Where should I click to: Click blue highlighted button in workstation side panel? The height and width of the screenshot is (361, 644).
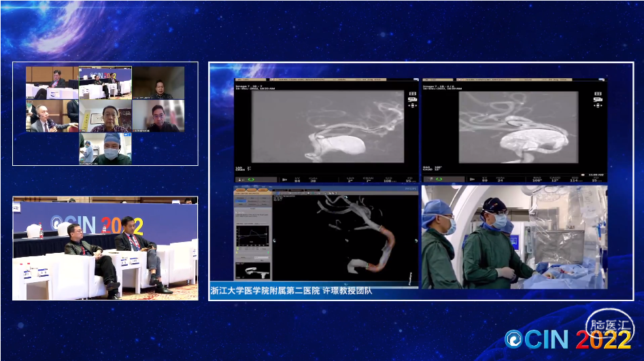[241, 201]
